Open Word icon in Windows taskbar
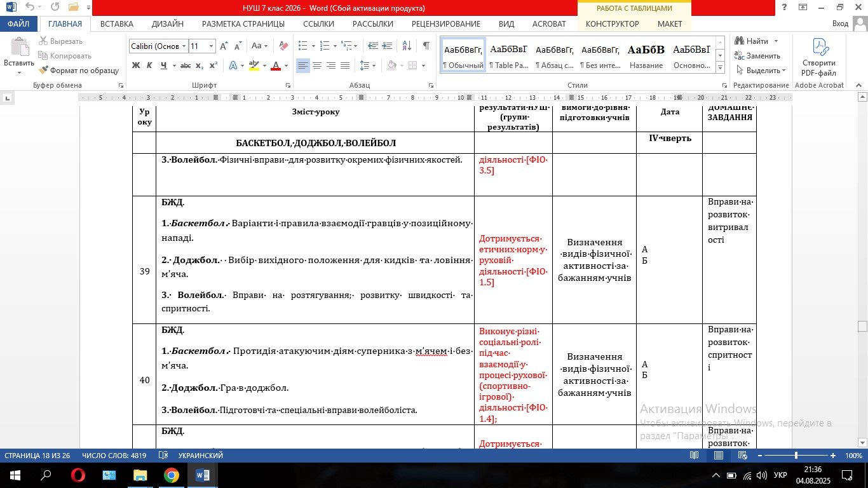Screen dimensions: 868x488 pos(203,475)
